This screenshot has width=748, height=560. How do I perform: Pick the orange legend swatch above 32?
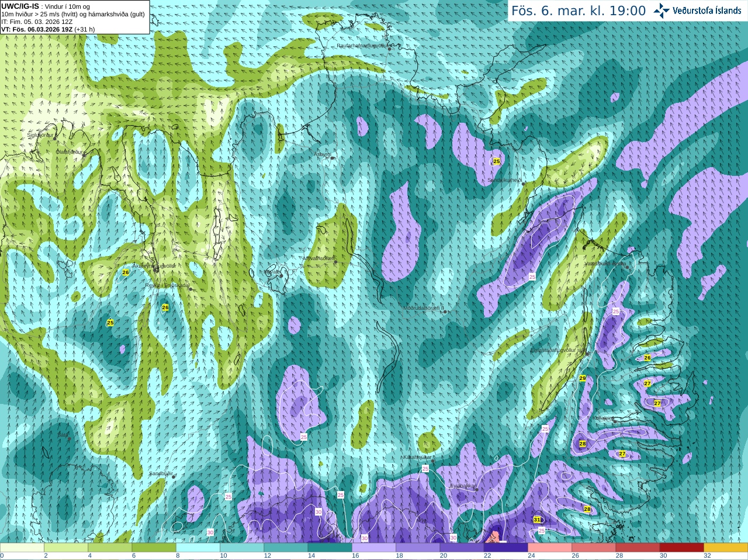(726, 548)
